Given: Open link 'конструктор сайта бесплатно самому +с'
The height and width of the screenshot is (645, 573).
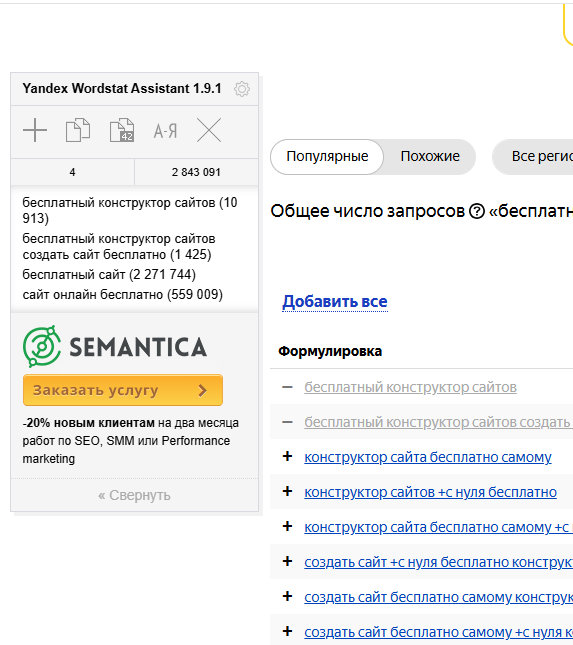Looking at the screenshot, I should 437,527.
